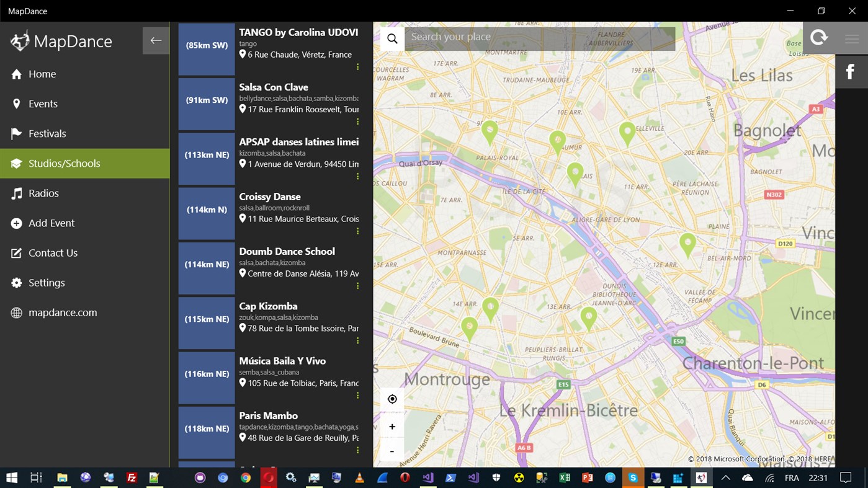Open options for Doumb Dance School
This screenshot has height=488, width=868.
click(357, 286)
